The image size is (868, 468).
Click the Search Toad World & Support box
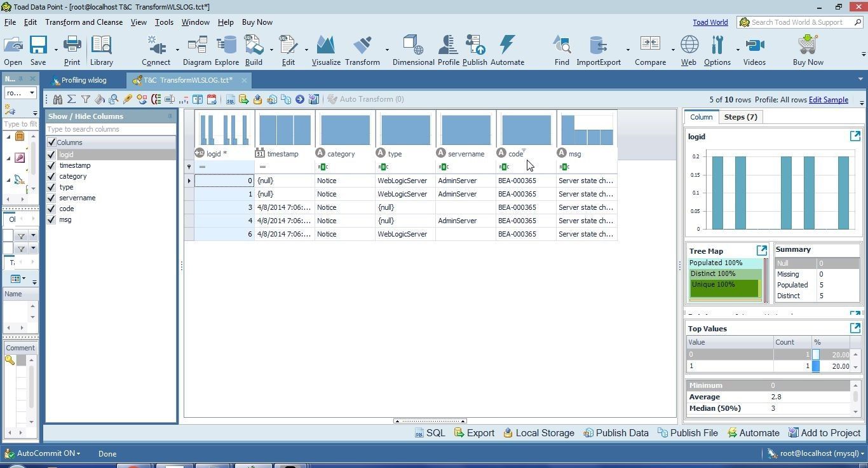[x=800, y=22]
